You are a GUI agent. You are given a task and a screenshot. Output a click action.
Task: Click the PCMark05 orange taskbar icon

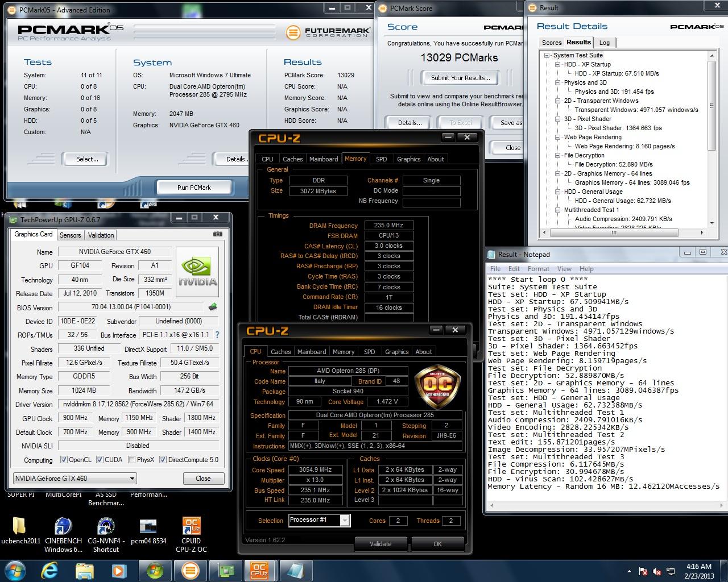point(190,570)
